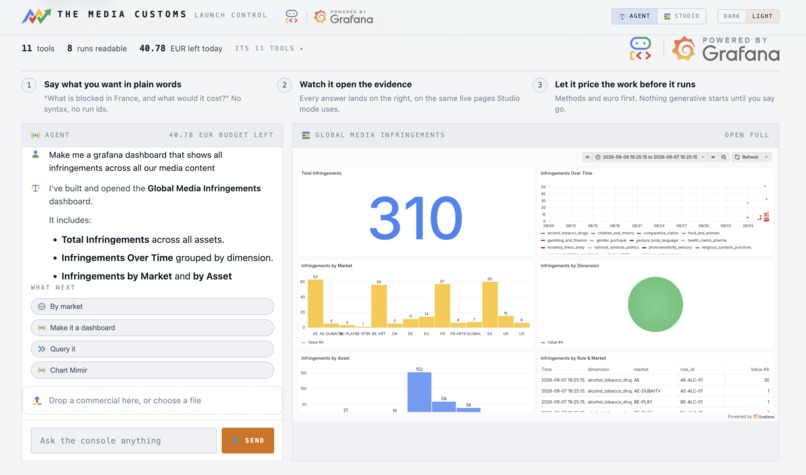Select Chart Mimir suggestion

[152, 370]
